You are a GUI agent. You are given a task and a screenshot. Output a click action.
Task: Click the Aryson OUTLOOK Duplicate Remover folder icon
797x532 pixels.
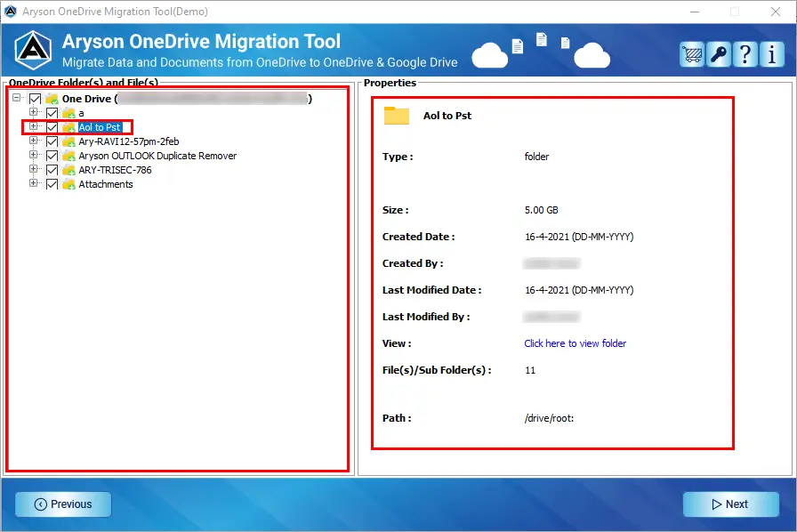click(x=68, y=156)
